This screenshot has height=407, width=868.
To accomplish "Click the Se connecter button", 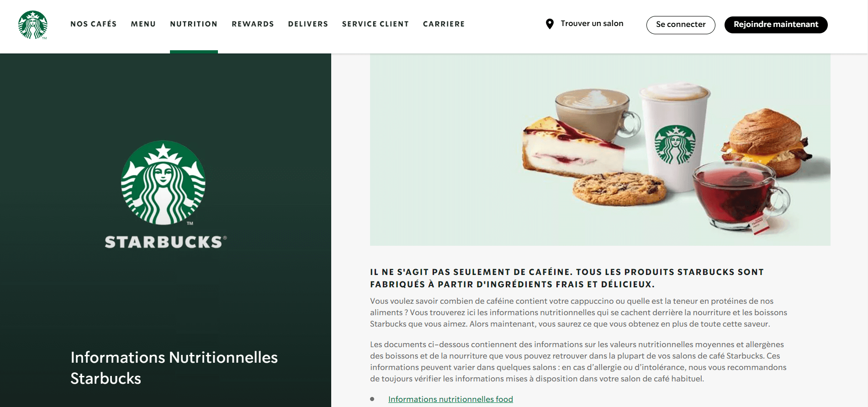I will pyautogui.click(x=681, y=25).
